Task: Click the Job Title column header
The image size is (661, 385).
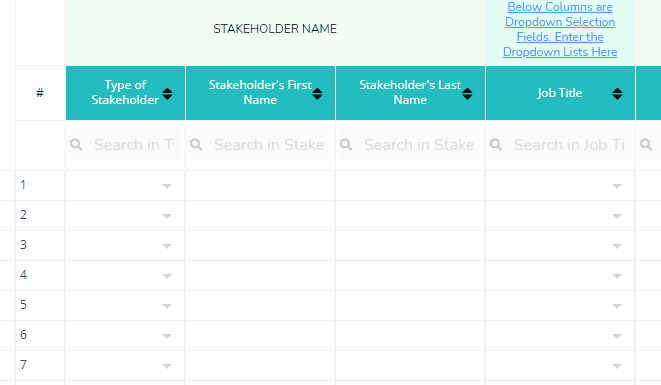Action: pyautogui.click(x=560, y=93)
